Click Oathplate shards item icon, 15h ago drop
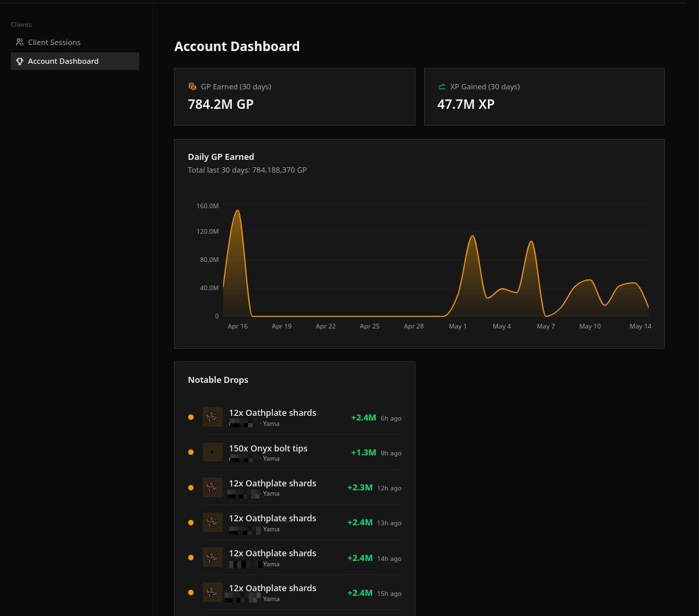The image size is (699, 616). 212,592
